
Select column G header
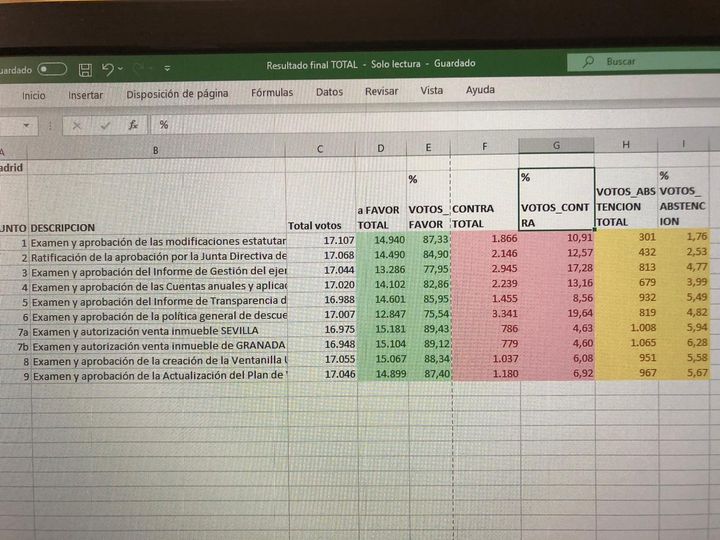tap(555, 147)
